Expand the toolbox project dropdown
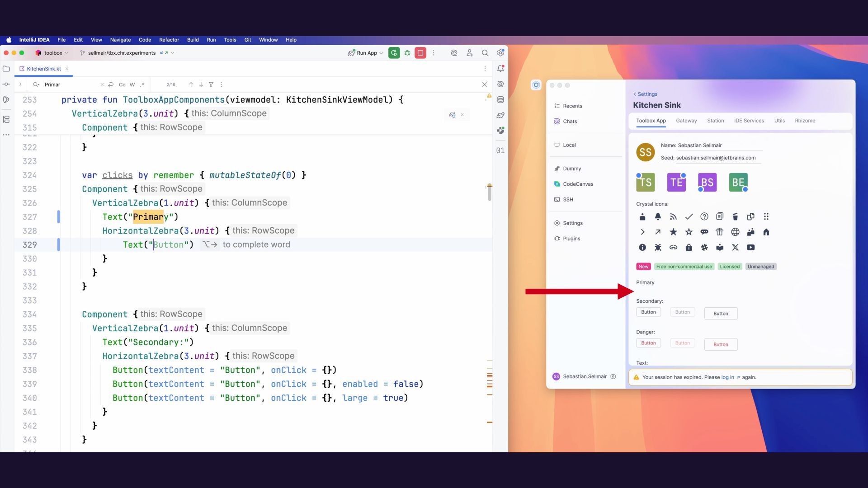The width and height of the screenshot is (868, 488). (x=52, y=53)
